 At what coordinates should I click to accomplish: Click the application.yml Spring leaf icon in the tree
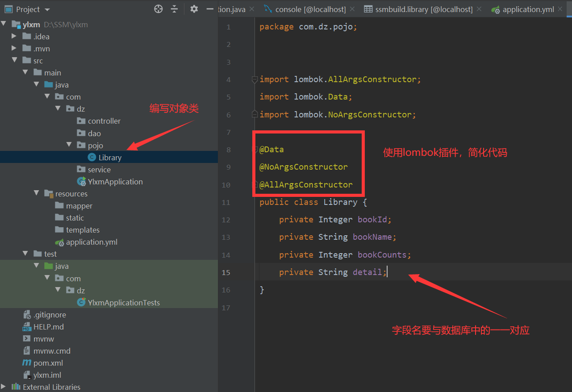pos(59,242)
